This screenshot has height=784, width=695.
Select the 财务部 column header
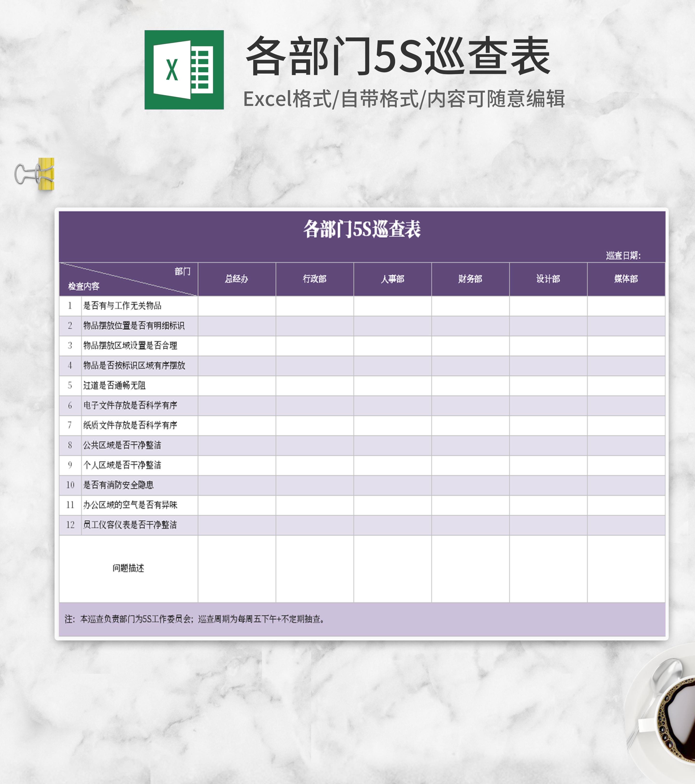coord(470,279)
